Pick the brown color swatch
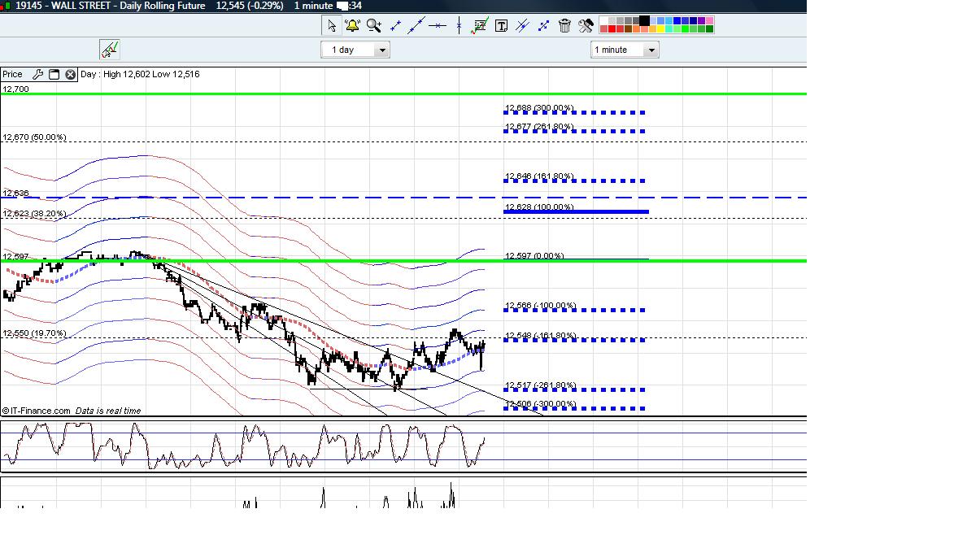Image resolution: width=980 pixels, height=535 pixels. click(x=628, y=28)
